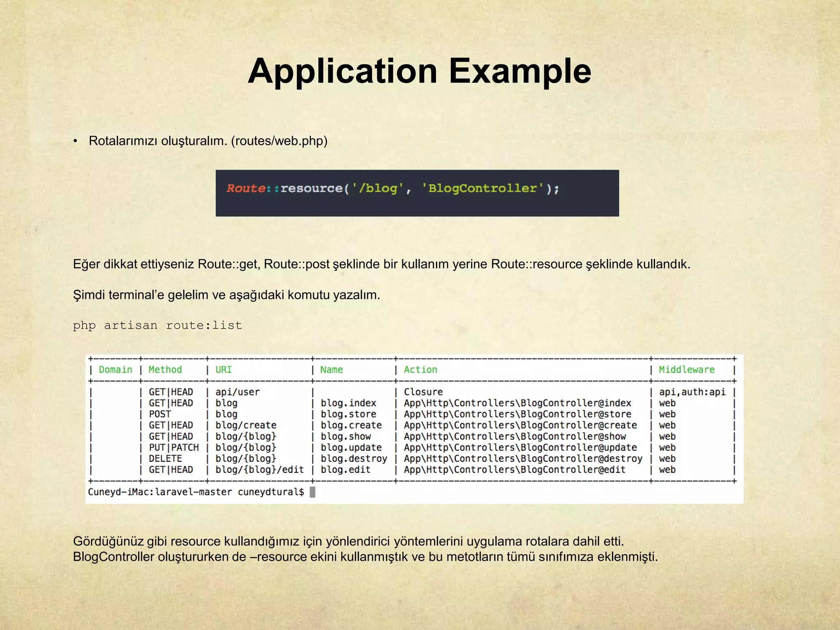Click 'Route' keyword in code snippet
Viewport: 840px width, 630px height.
[246, 188]
